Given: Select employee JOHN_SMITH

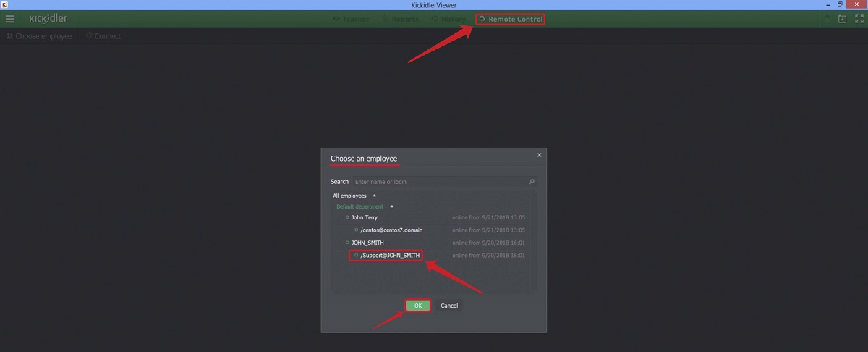Looking at the screenshot, I should (x=367, y=243).
